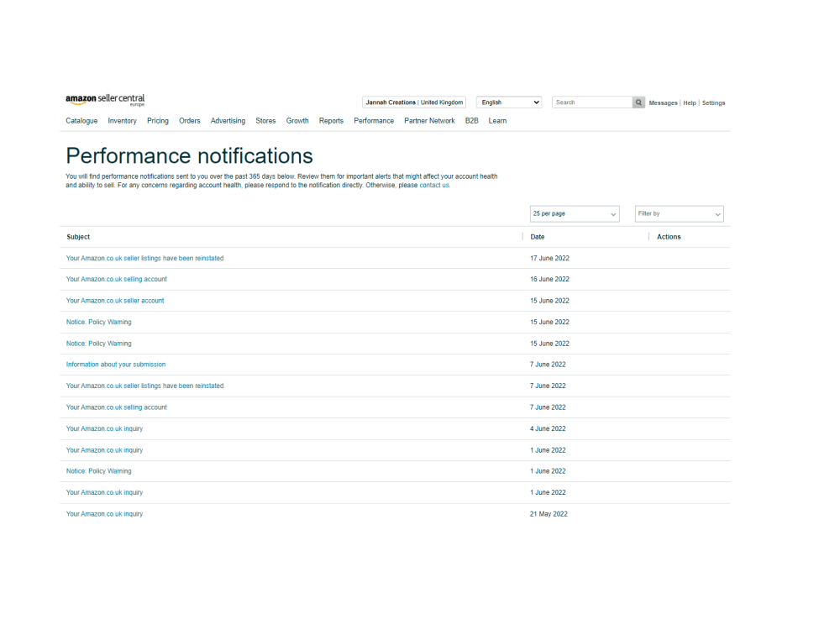
Task: Select the 21 May 2022 date cell
Action: [x=549, y=514]
